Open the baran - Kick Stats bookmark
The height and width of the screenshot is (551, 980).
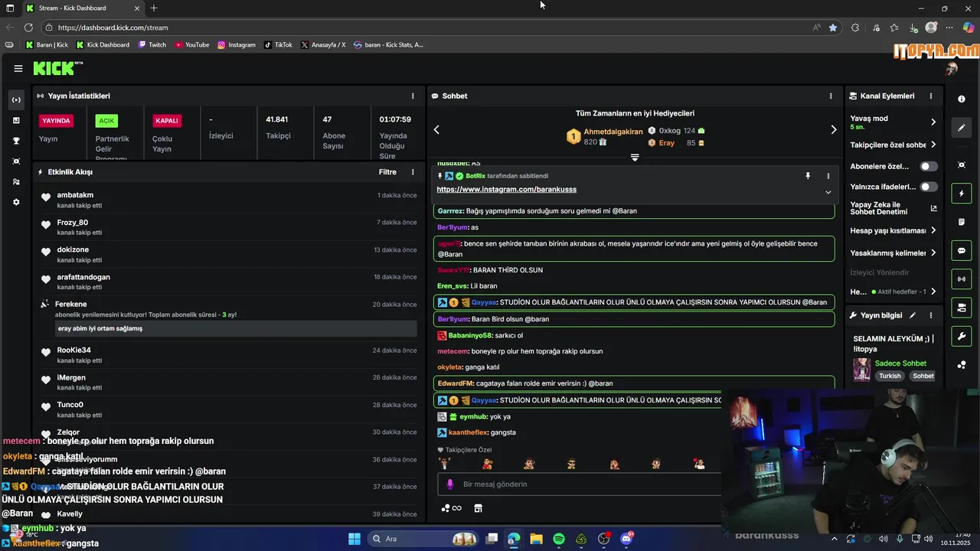click(x=388, y=45)
